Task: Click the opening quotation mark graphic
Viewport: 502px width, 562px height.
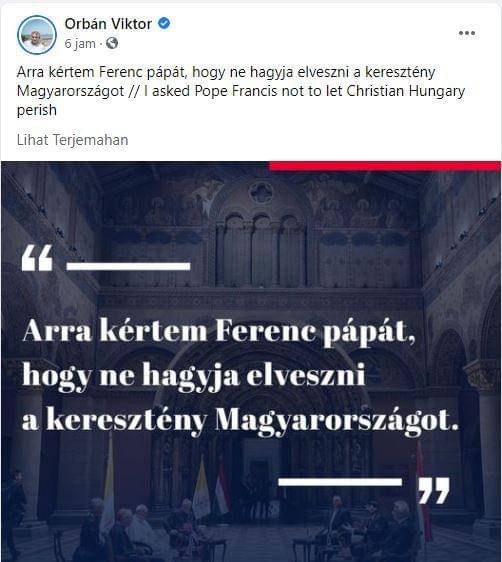Action: 37,258
